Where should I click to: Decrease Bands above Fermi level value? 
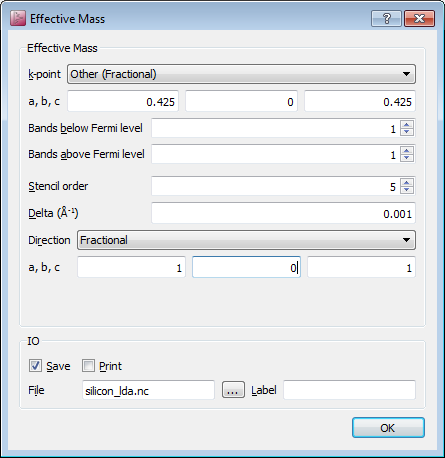[406, 158]
